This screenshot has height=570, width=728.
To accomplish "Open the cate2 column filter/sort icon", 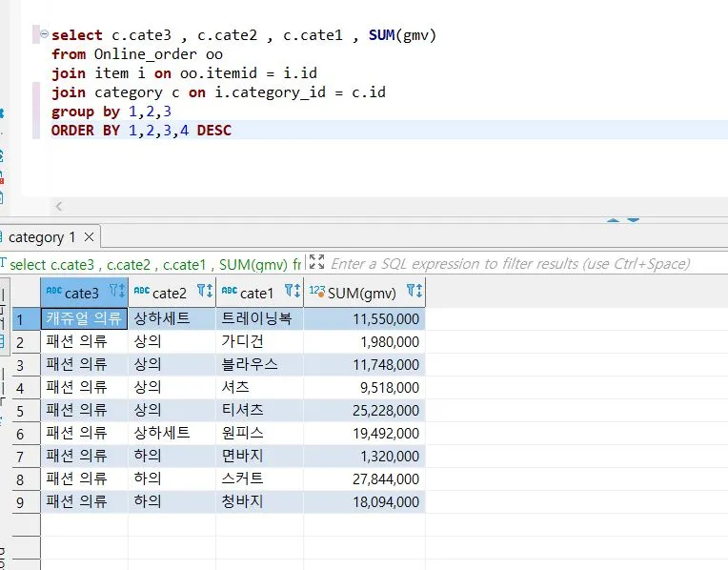I will point(205,291).
